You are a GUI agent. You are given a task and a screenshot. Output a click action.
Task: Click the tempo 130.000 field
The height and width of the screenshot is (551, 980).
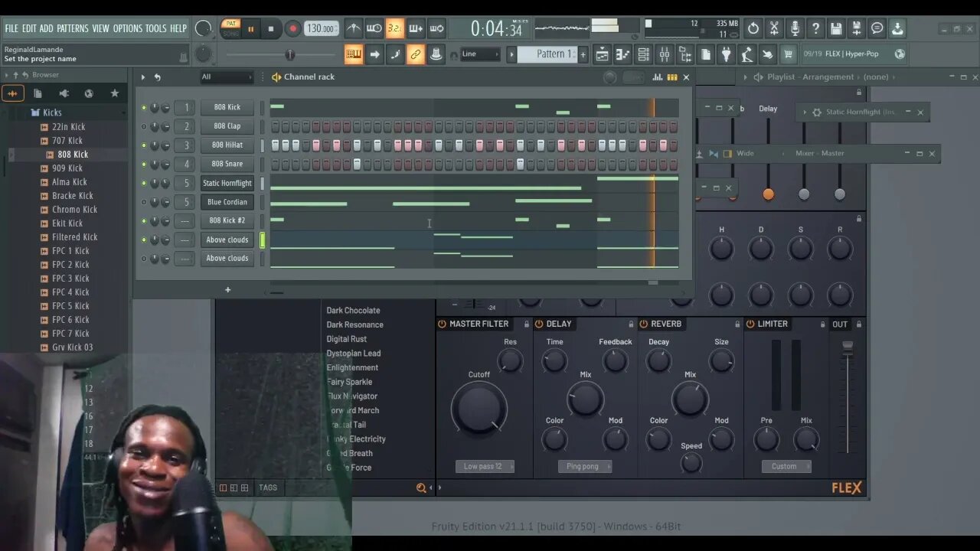coord(322,29)
